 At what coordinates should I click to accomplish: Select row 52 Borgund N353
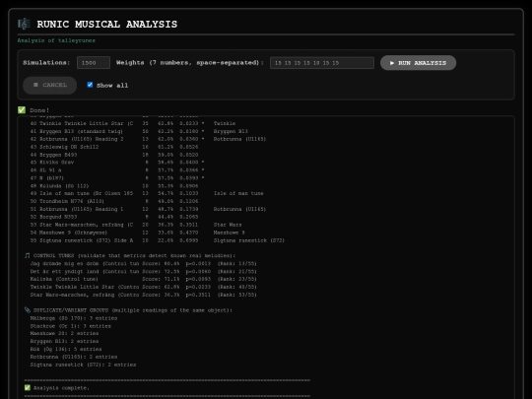coord(114,217)
